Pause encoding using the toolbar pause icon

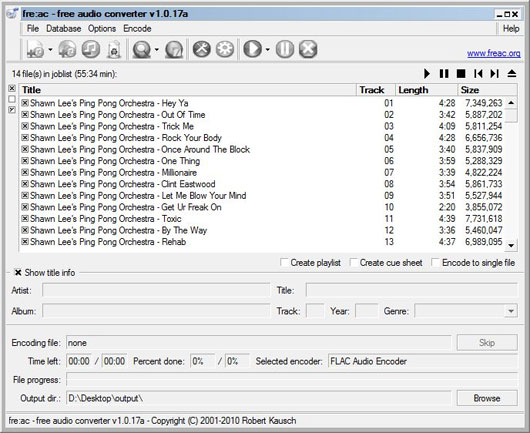285,49
